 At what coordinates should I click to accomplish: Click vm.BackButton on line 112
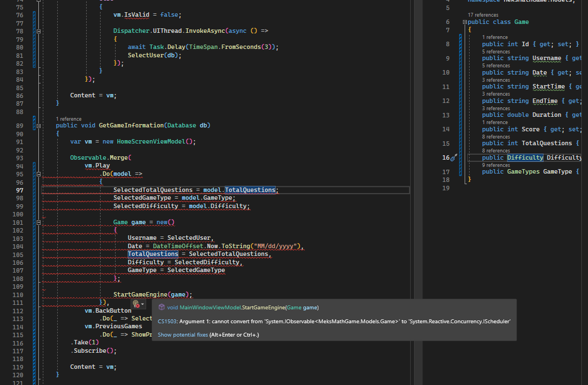pyautogui.click(x=108, y=310)
